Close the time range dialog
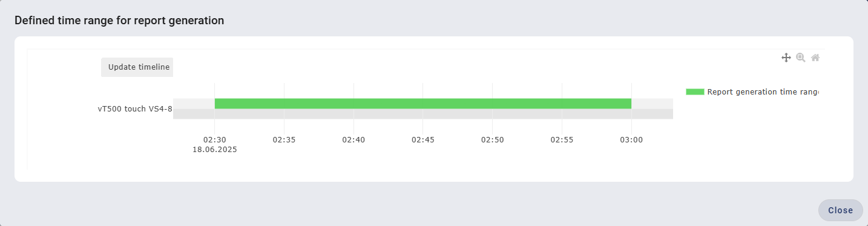This screenshot has height=226, width=868. pyautogui.click(x=840, y=210)
